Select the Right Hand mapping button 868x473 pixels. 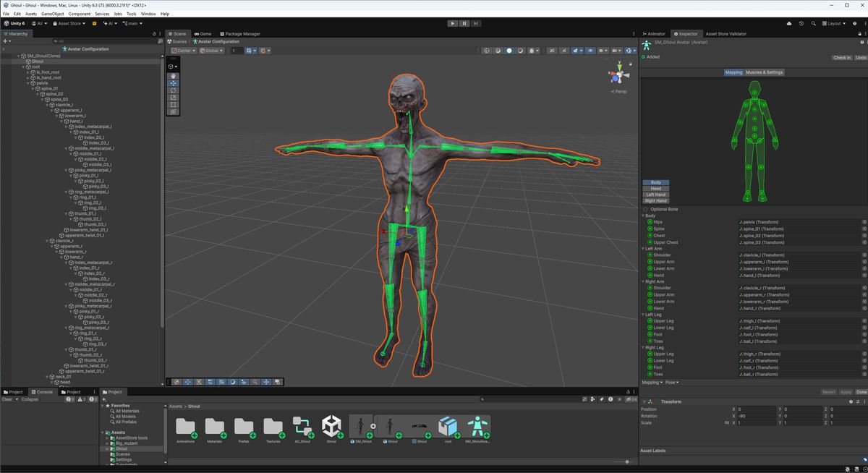[656, 201]
